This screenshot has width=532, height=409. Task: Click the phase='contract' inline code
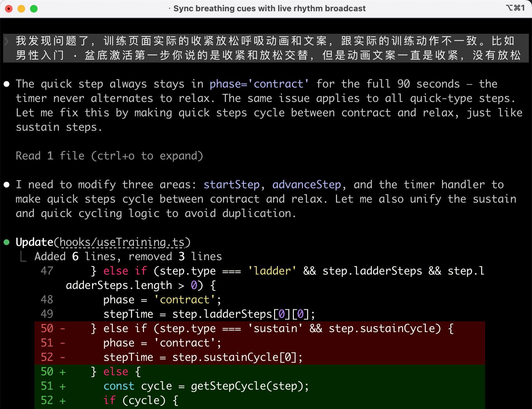pyautogui.click(x=259, y=84)
